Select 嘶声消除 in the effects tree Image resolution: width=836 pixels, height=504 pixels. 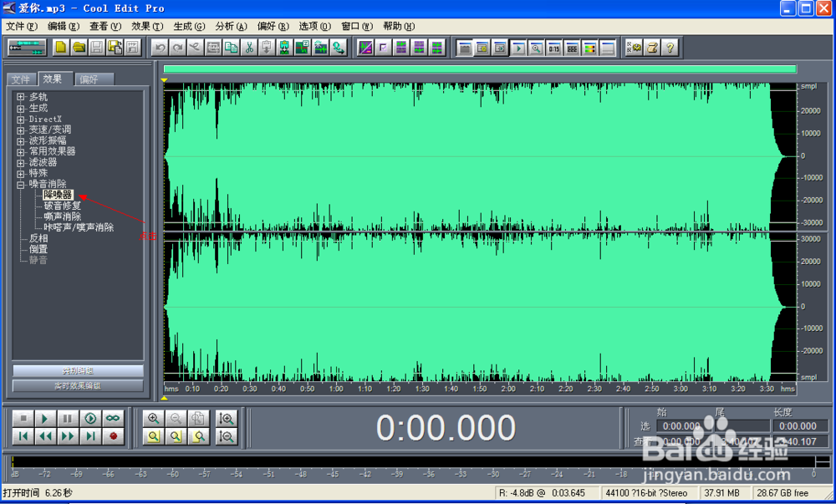(63, 216)
